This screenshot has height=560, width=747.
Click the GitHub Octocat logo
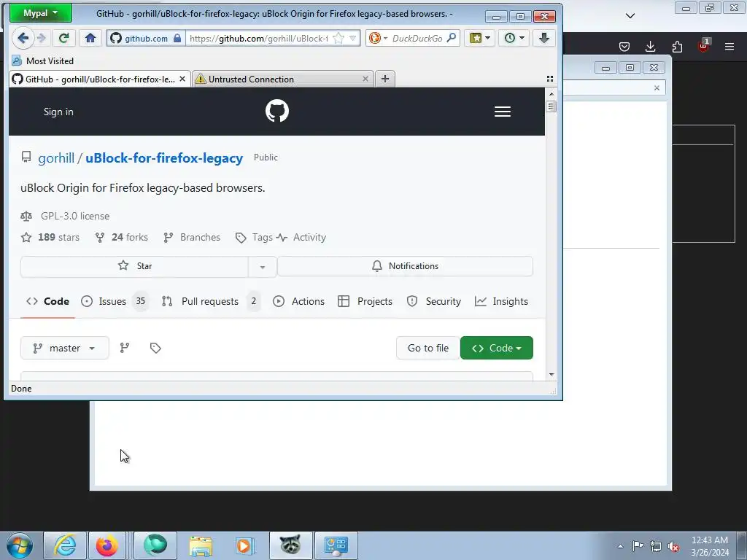[276, 111]
